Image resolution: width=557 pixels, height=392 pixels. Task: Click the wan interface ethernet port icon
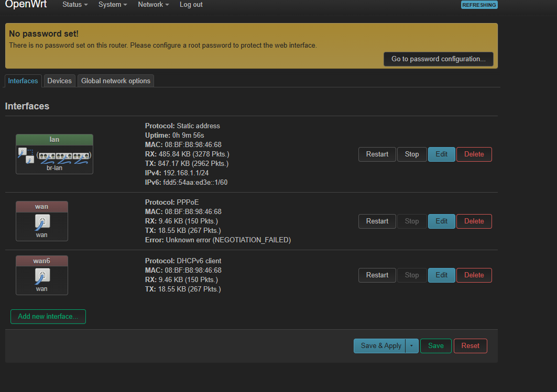(x=42, y=222)
